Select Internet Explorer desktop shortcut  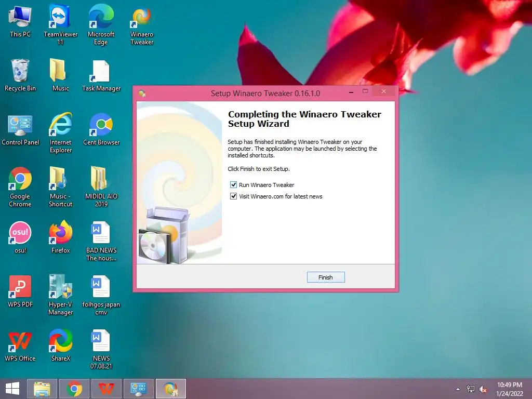[60, 132]
